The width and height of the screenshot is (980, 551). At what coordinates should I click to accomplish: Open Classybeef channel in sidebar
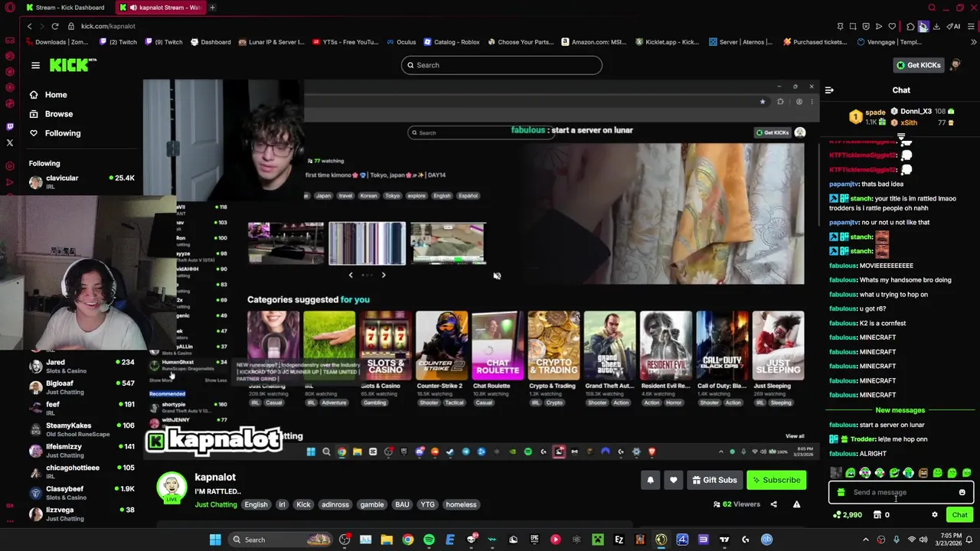click(x=81, y=492)
